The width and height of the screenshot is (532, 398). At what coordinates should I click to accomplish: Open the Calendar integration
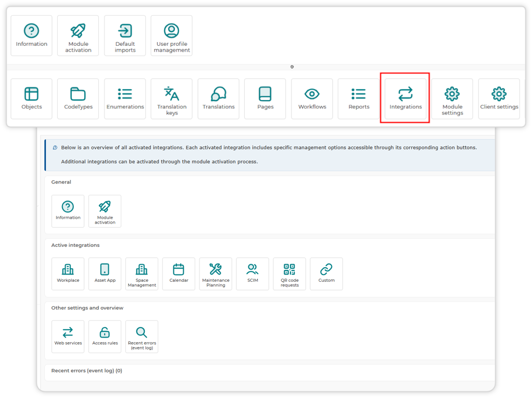pos(179,273)
